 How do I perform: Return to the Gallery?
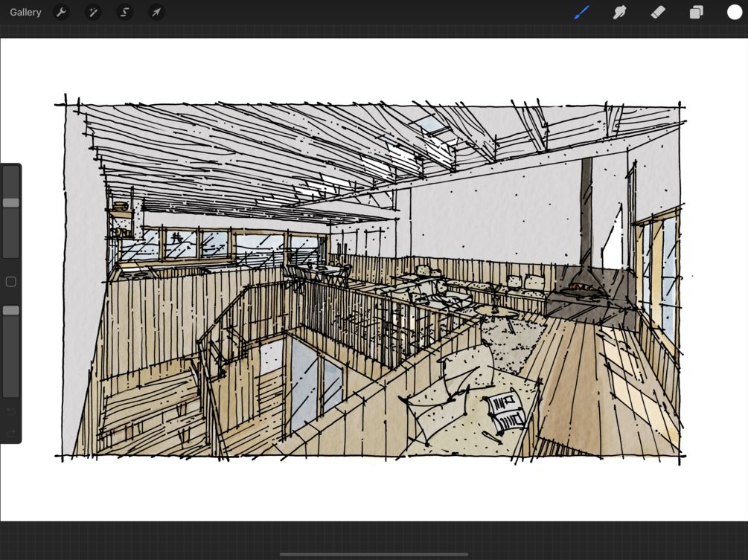click(25, 13)
